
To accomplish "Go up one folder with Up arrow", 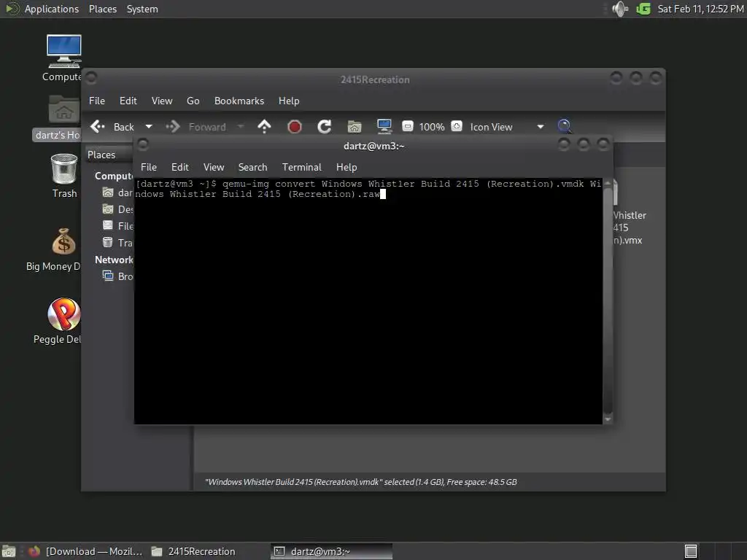I will (264, 126).
